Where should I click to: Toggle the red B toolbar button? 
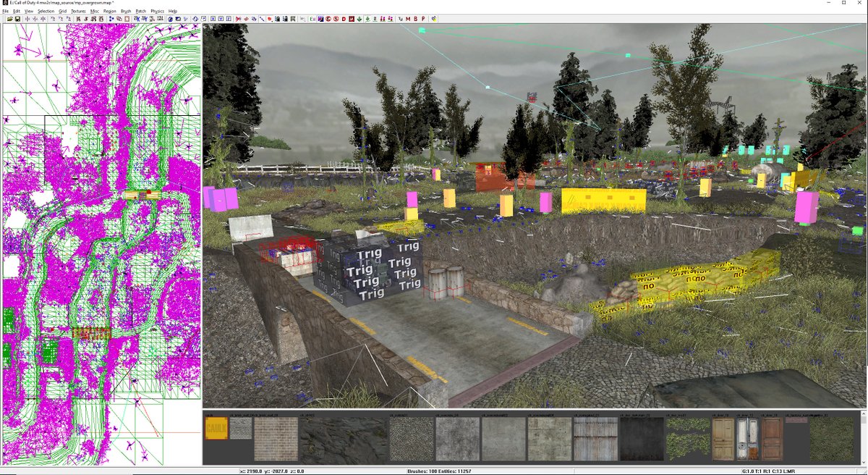[x=416, y=19]
